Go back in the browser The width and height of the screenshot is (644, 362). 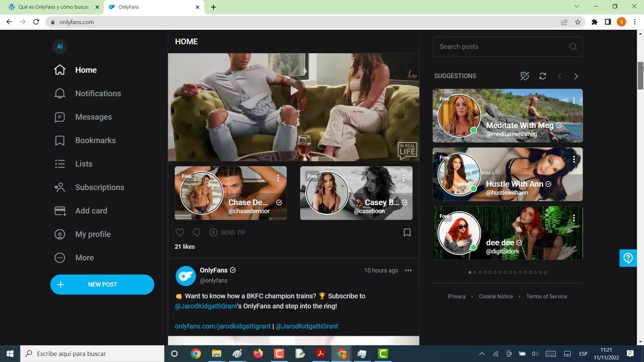click(x=9, y=22)
